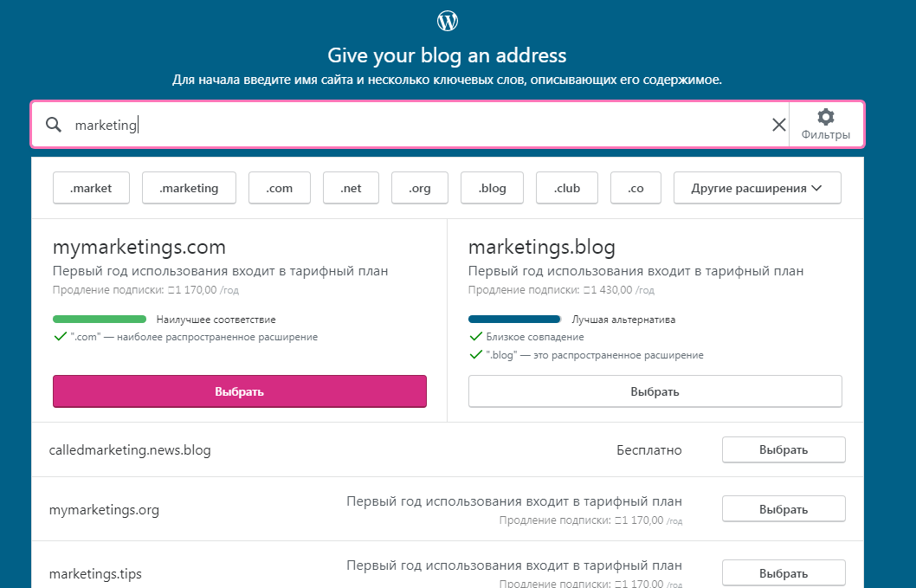Select the .net extension filter

click(x=352, y=188)
